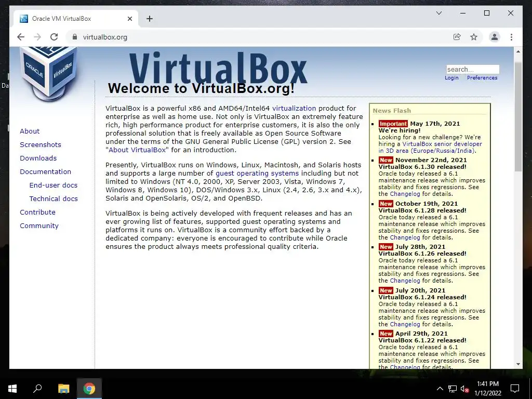Click the muted volume tray icon
Image resolution: width=532 pixels, height=399 pixels.
pyautogui.click(x=465, y=389)
